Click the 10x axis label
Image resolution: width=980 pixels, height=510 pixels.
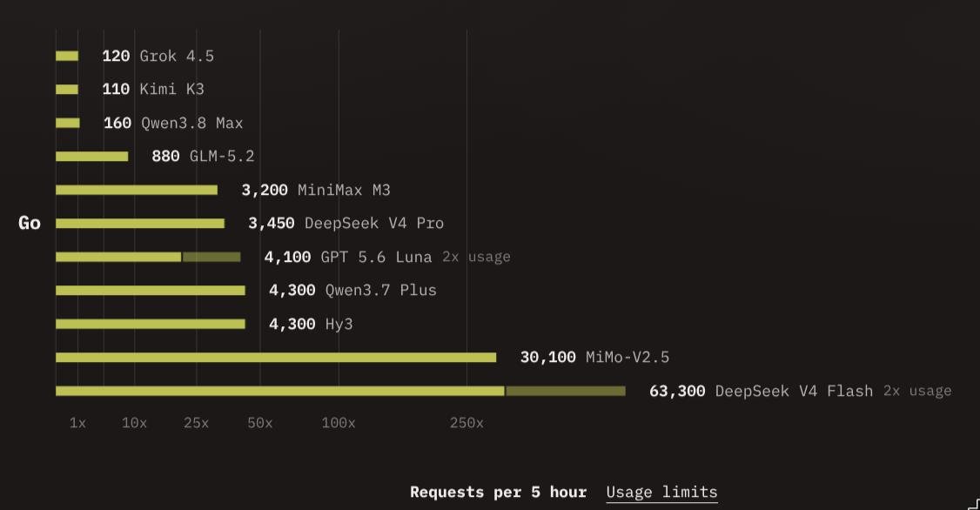click(134, 423)
